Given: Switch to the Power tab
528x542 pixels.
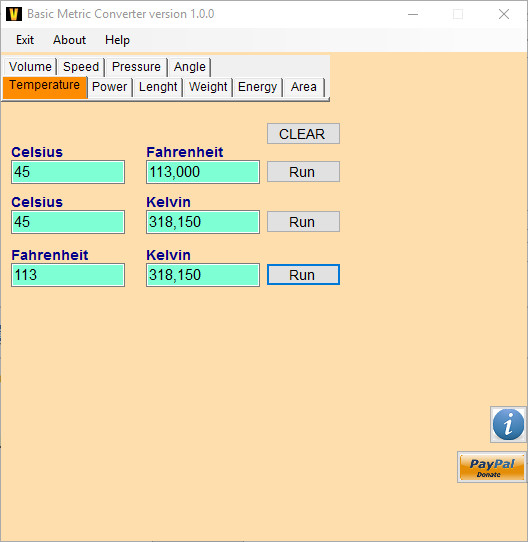Looking at the screenshot, I should [110, 87].
